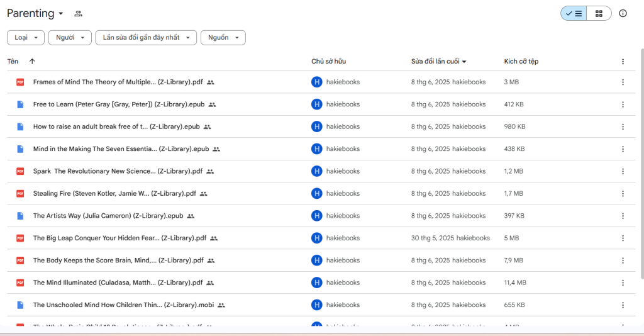Open more actions for Free to Learn
Image resolution: width=644 pixels, height=336 pixels.
pos(623,104)
